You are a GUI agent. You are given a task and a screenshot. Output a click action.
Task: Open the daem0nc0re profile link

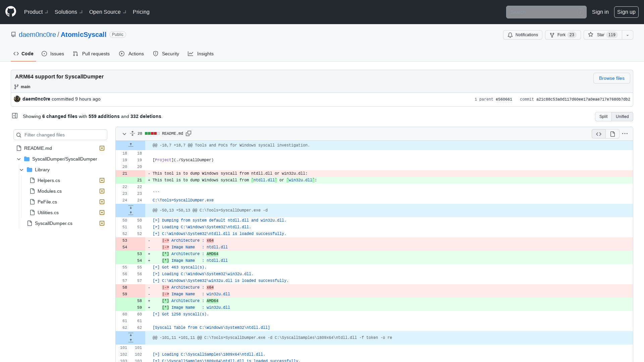(x=37, y=35)
